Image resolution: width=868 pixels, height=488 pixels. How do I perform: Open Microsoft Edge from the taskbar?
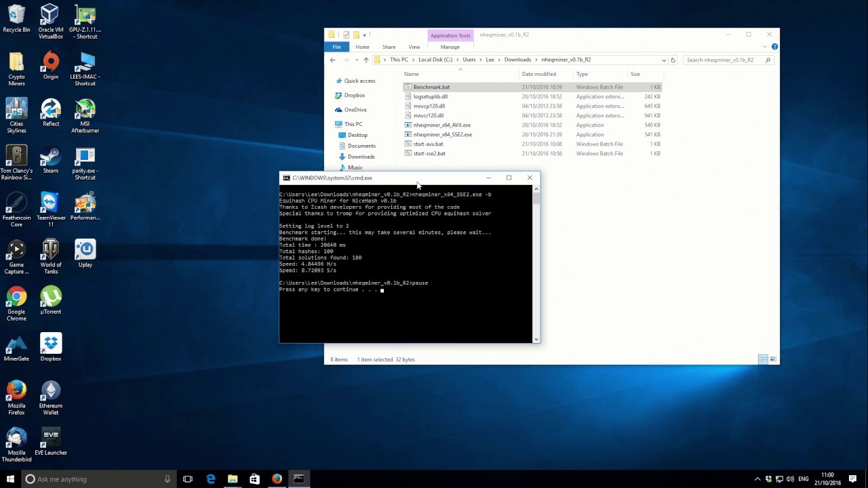coord(210,479)
